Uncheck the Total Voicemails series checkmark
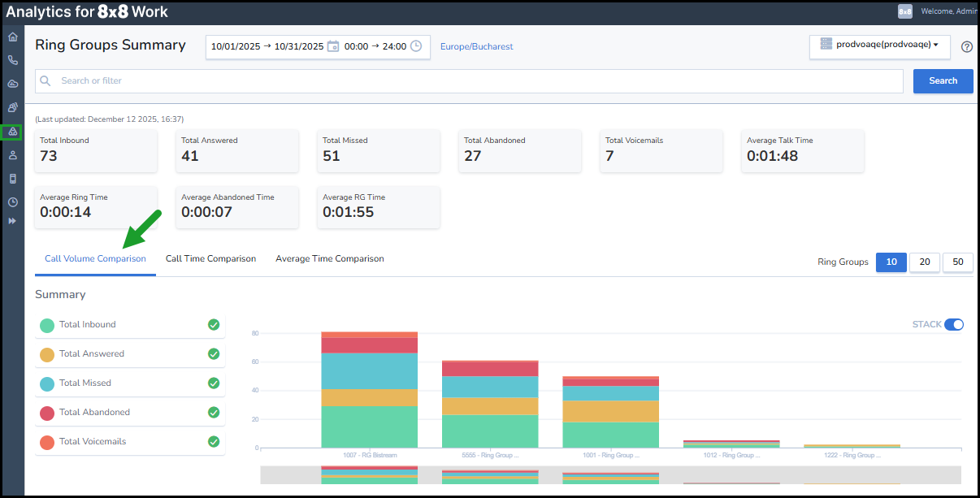 [214, 442]
